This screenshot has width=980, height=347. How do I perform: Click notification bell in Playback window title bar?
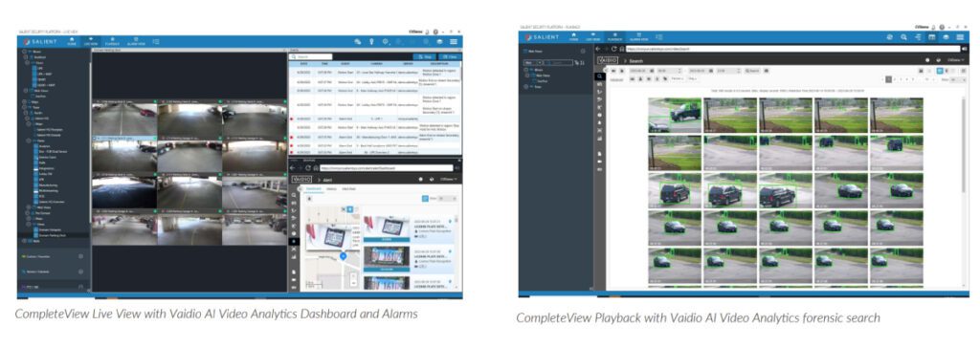(x=933, y=28)
